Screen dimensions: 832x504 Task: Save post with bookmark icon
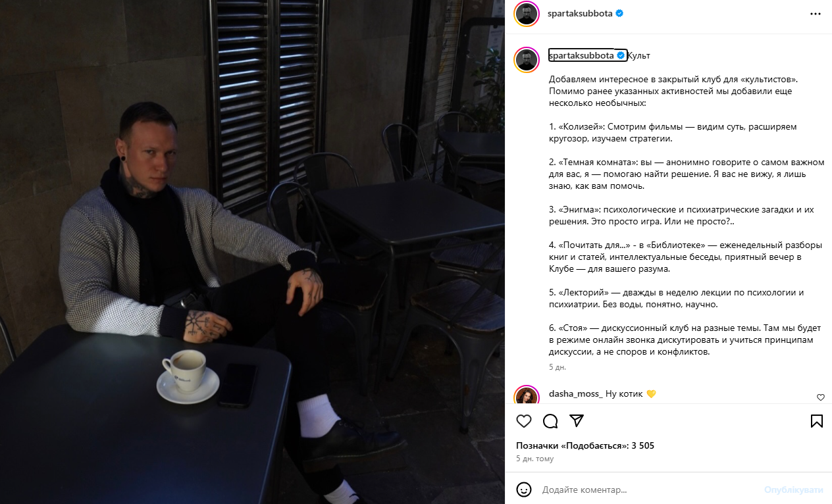(x=816, y=421)
